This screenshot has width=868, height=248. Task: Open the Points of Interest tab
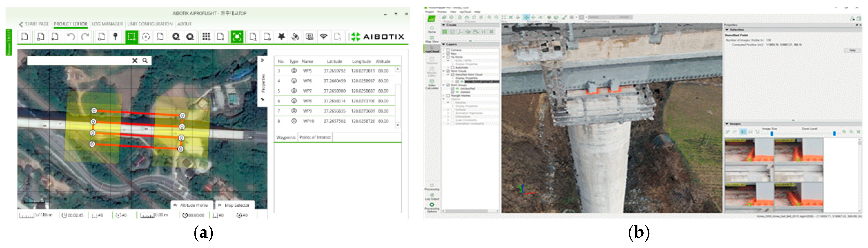(x=315, y=137)
